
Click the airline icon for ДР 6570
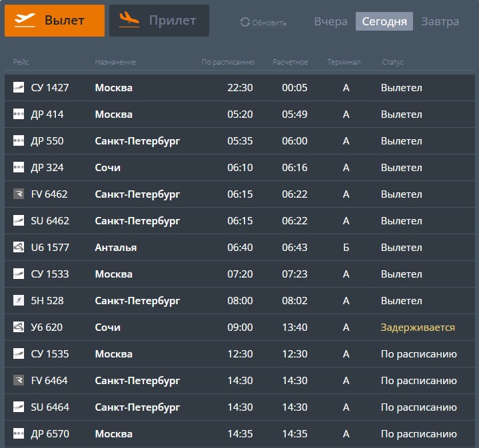point(19,434)
